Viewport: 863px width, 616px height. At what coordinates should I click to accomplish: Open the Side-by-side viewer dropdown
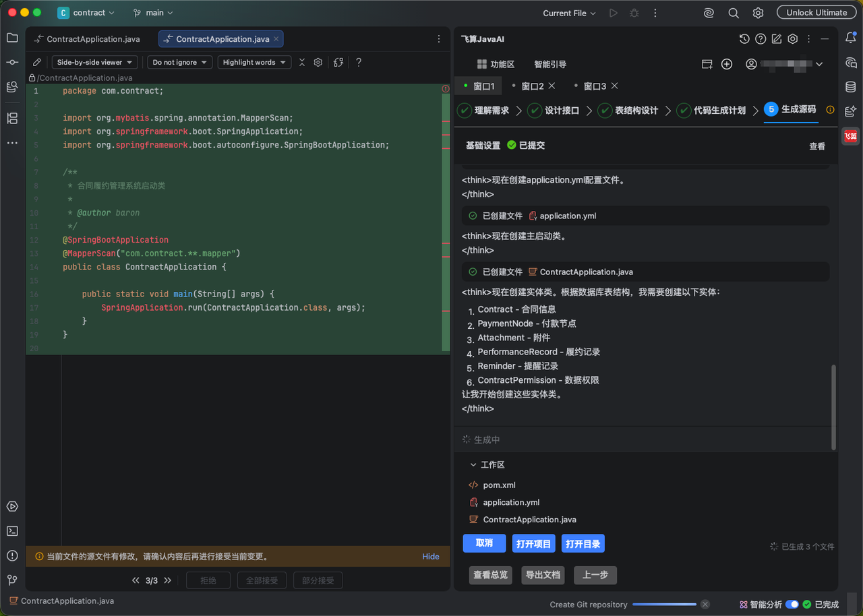95,62
